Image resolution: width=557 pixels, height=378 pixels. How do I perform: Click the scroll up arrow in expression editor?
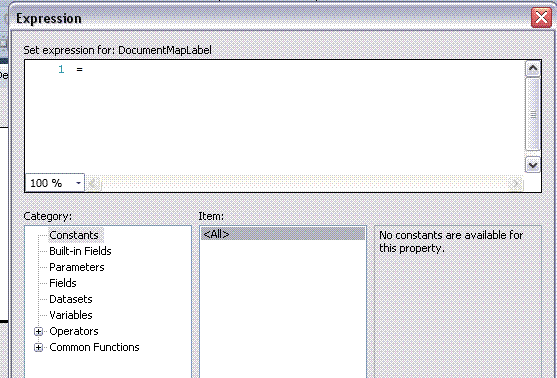tap(532, 68)
